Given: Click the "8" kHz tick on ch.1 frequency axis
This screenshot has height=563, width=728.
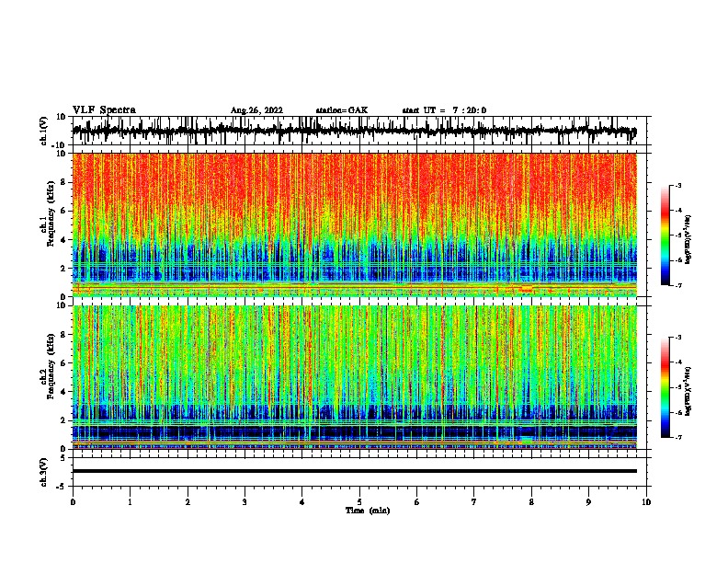Looking at the screenshot, I should tap(63, 182).
